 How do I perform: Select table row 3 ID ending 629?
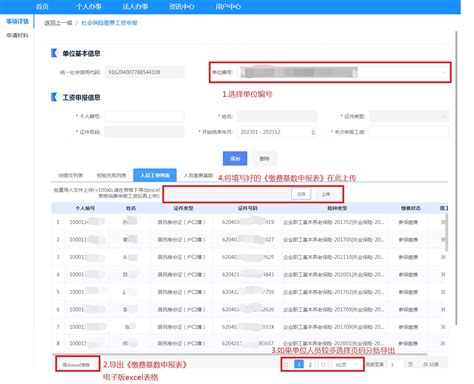coord(248,257)
